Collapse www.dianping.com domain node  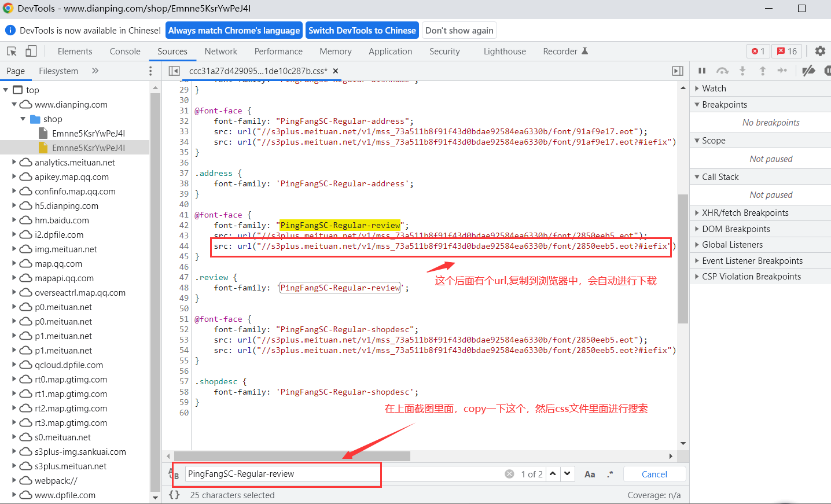click(x=14, y=104)
